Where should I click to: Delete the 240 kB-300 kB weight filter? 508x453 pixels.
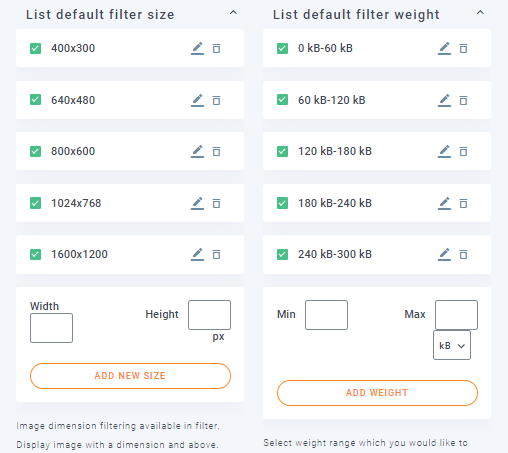pos(463,254)
